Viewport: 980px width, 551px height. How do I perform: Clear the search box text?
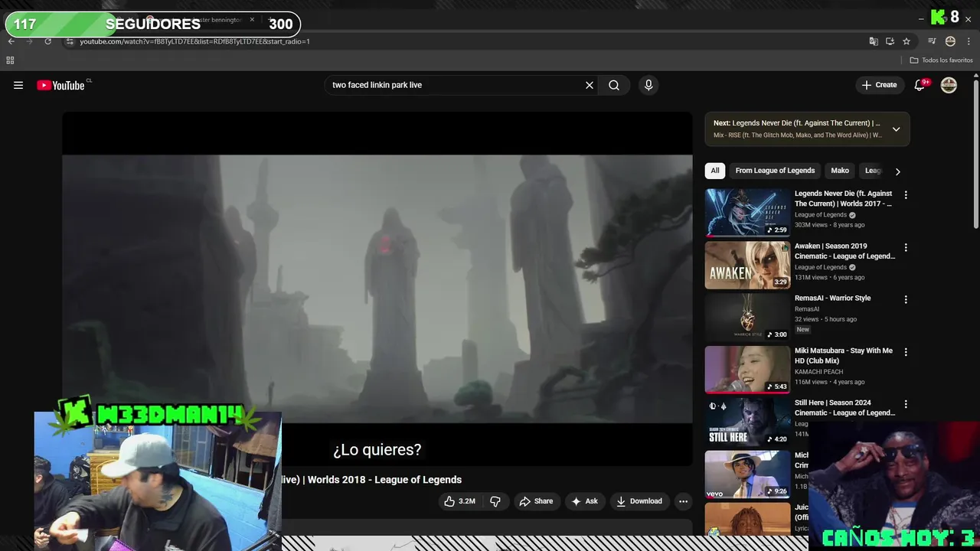(x=590, y=85)
